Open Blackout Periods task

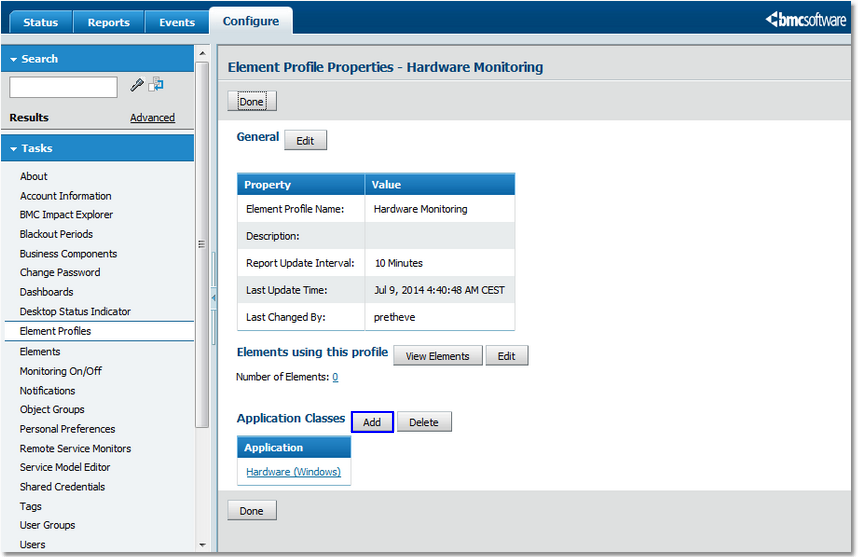pos(56,234)
